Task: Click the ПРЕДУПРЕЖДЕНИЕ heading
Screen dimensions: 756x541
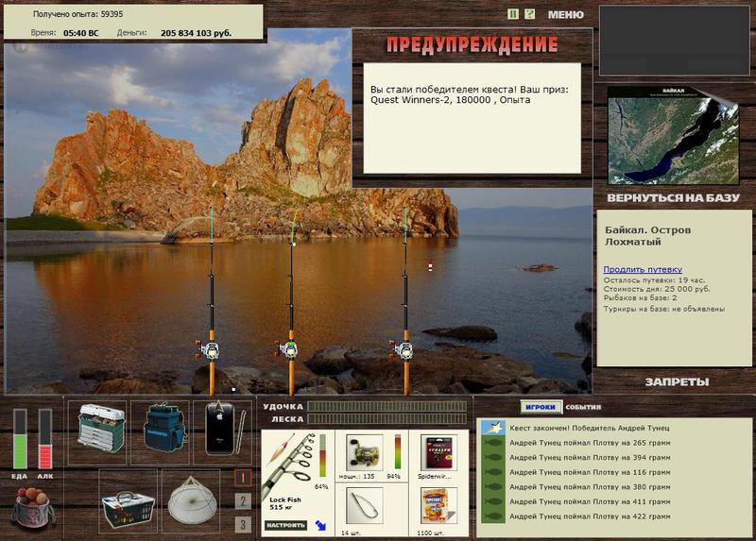Action: [472, 44]
